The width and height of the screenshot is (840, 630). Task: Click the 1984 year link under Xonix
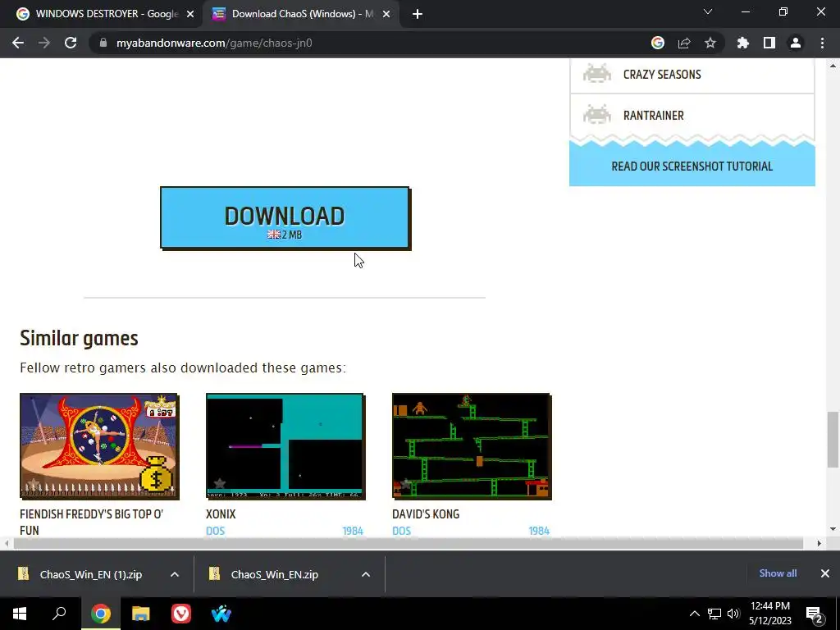353,531
